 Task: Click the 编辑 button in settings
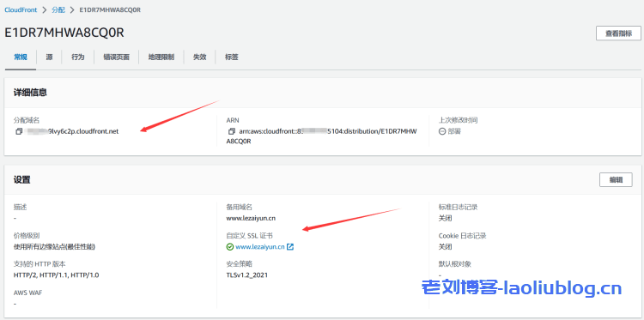click(x=616, y=179)
